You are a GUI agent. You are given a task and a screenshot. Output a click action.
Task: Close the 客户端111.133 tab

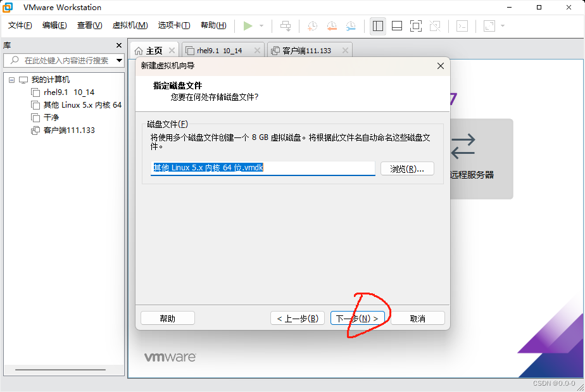(345, 51)
